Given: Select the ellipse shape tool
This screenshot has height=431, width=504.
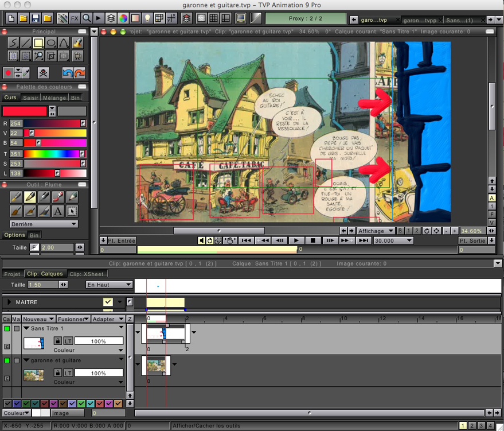Looking at the screenshot, I should [51, 43].
